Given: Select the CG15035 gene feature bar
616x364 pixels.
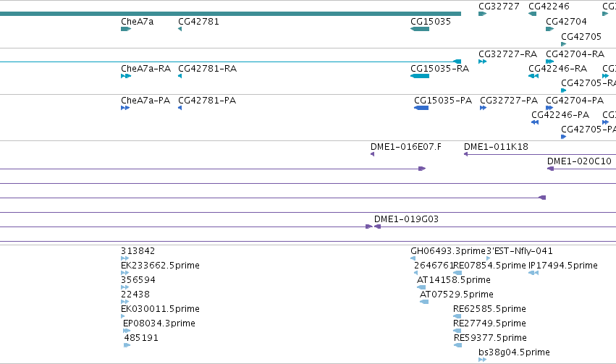Looking at the screenshot, I should (x=420, y=29).
